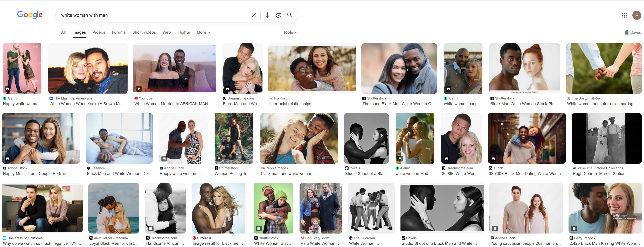644x247 pixels.
Task: Click 'Young caucasian people 20s man' Adobe Stock link
Action: coord(525,243)
